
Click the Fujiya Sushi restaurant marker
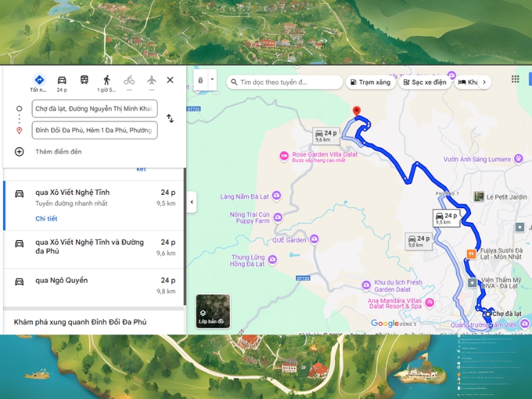click(x=471, y=253)
